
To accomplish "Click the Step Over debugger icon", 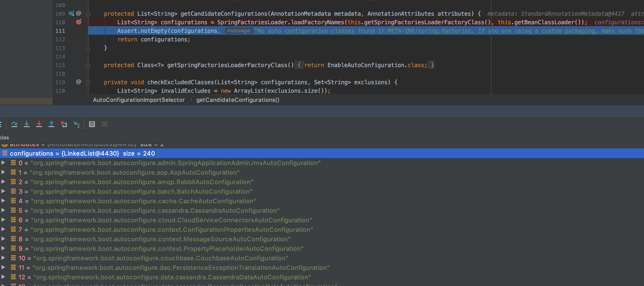I will pos(14,124).
